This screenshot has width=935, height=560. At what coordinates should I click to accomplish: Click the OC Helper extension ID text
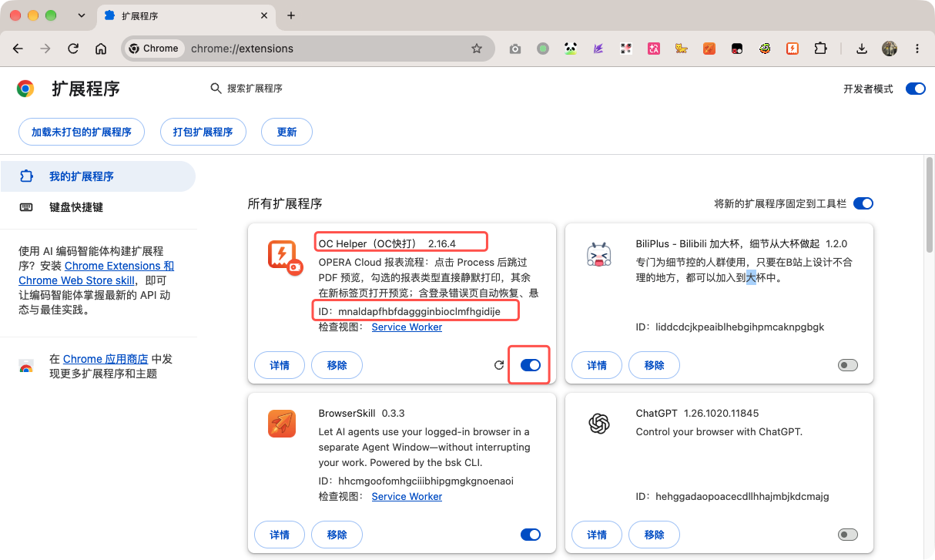coord(410,311)
